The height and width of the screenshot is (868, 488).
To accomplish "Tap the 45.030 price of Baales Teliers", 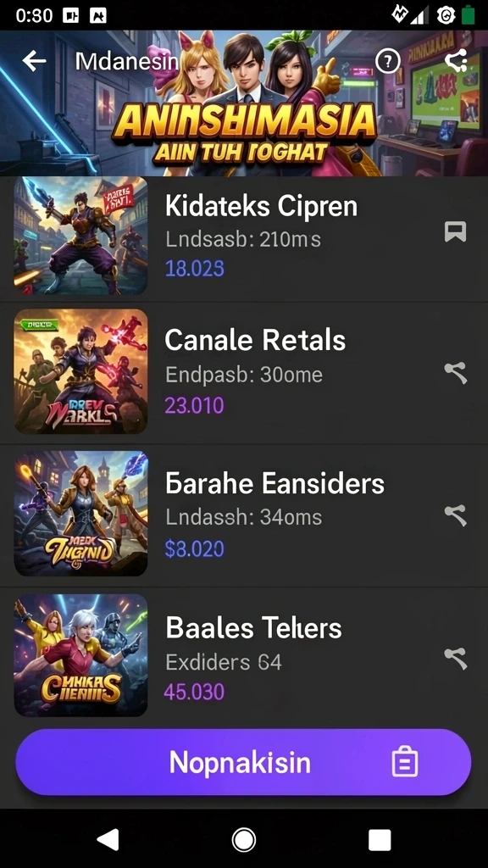I will (x=194, y=692).
